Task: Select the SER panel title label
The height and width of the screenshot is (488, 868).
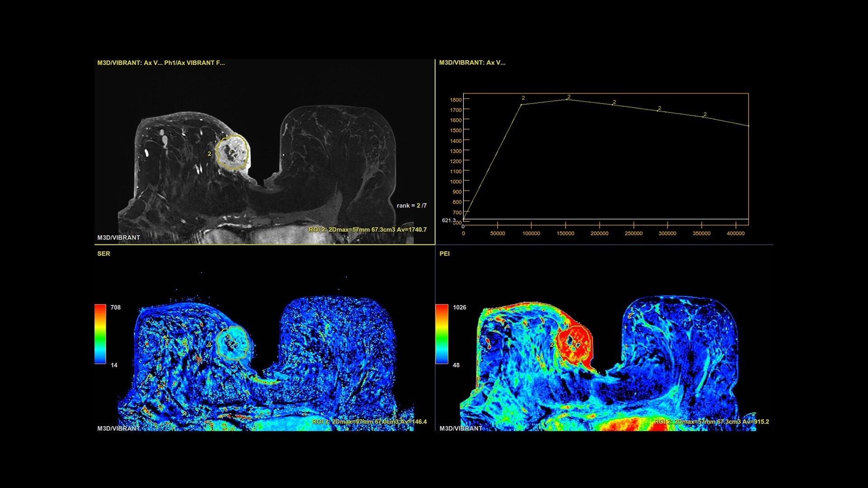Action: tap(104, 253)
